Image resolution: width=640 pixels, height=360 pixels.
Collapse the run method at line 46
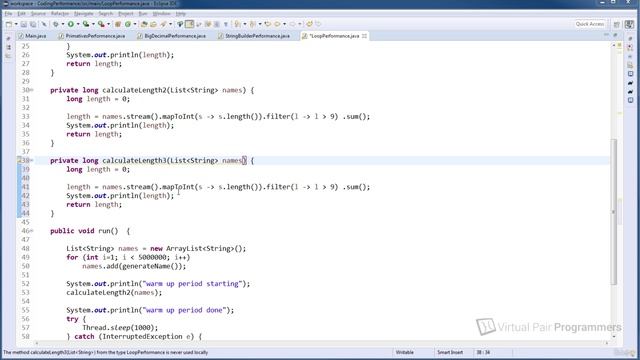click(32, 231)
